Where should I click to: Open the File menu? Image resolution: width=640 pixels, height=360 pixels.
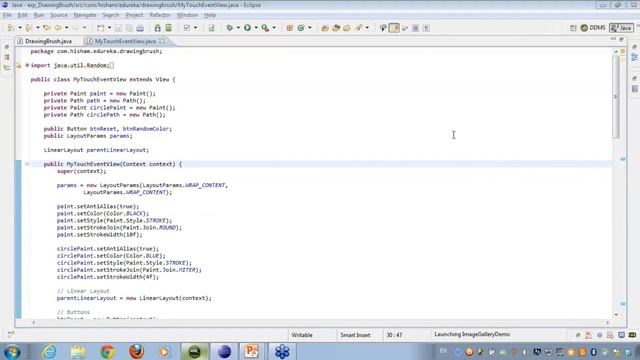coord(7,15)
